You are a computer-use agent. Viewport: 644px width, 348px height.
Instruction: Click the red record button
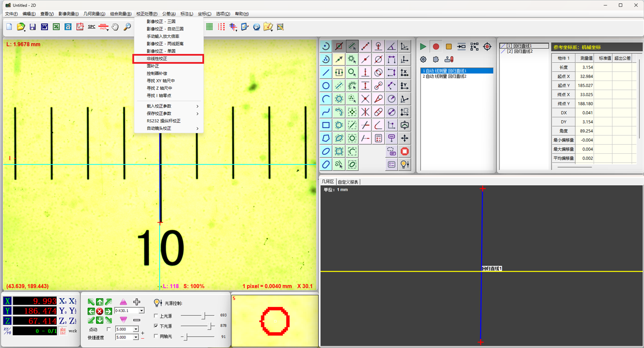coord(436,46)
